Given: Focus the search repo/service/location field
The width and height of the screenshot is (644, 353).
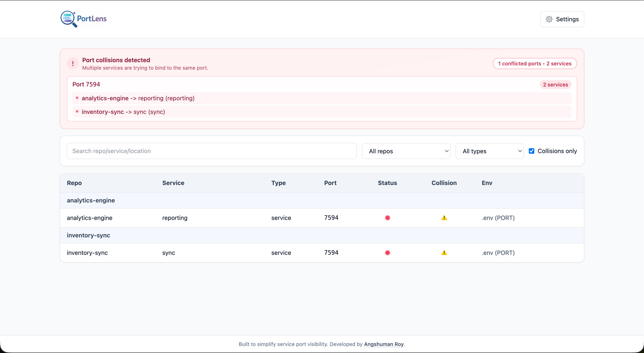Looking at the screenshot, I should (x=211, y=151).
